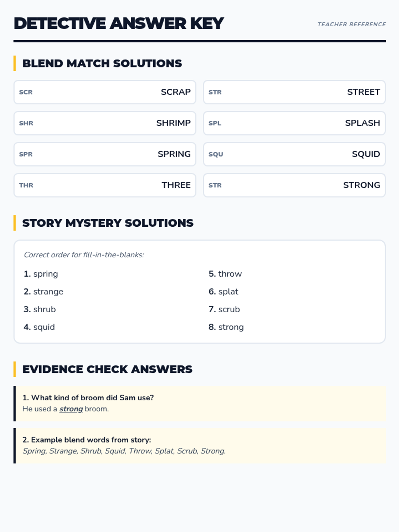Viewport: 399px width, 532px height.
Task: Click the italic example blend words list
Action: click(x=124, y=451)
